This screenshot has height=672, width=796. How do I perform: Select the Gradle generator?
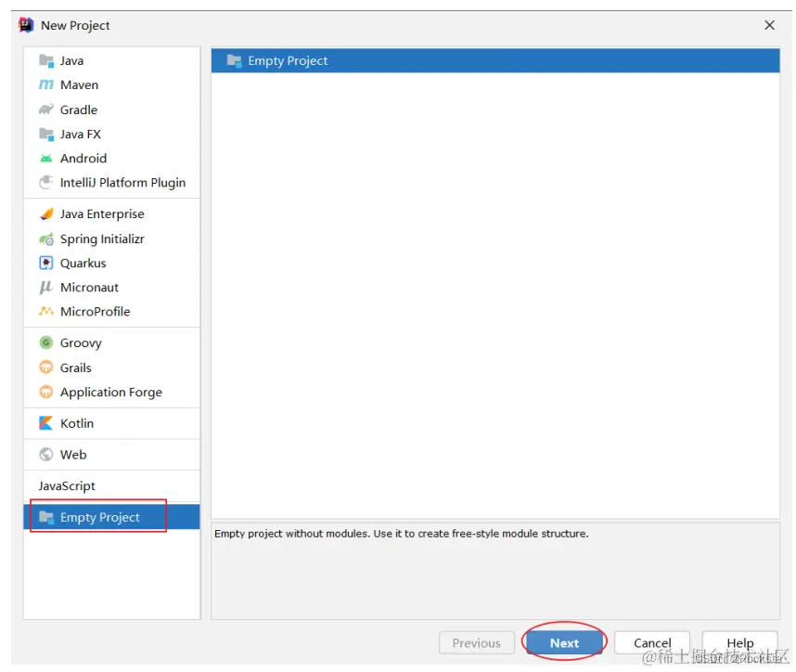click(x=111, y=110)
